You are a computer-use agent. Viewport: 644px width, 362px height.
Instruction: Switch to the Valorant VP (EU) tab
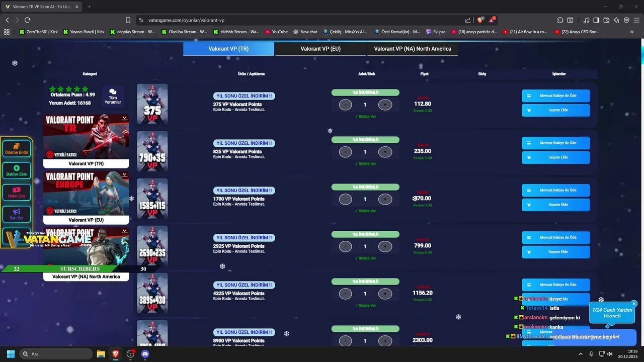coord(320,49)
